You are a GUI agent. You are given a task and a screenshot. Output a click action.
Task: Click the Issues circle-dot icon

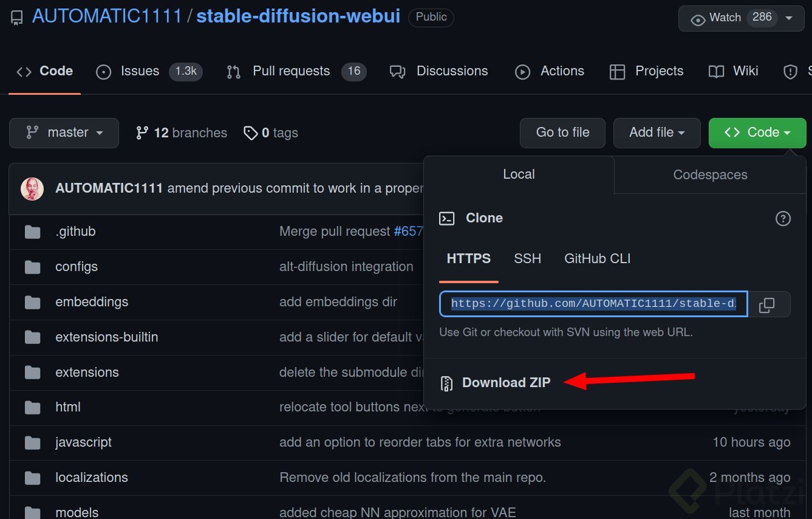104,72
